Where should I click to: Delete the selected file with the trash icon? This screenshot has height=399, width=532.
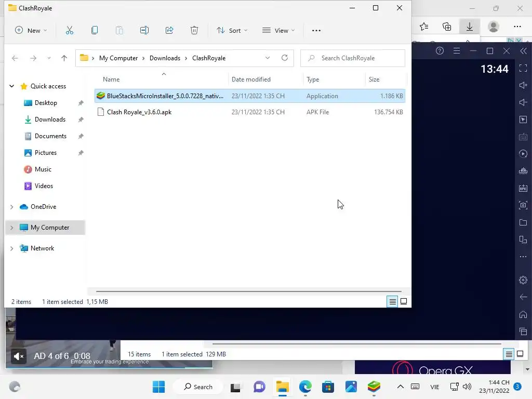point(194,31)
